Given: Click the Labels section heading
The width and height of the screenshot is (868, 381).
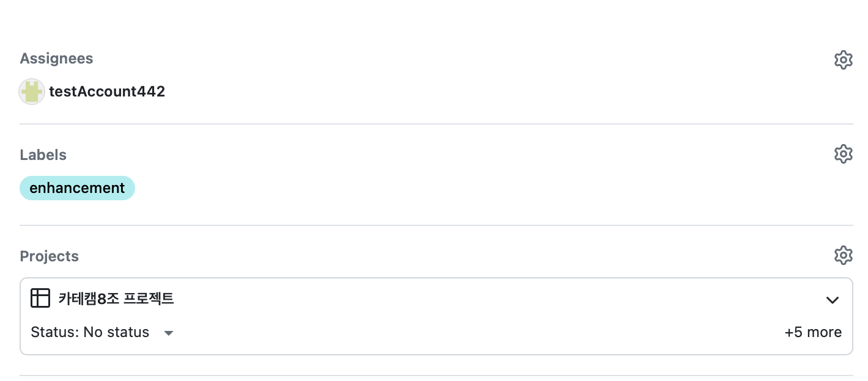Looking at the screenshot, I should 43,155.
